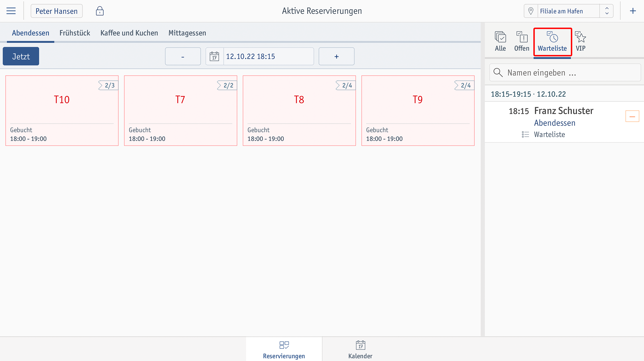Open the Reservierungen bottom tab
This screenshot has height=361, width=644.
pyautogui.click(x=284, y=349)
